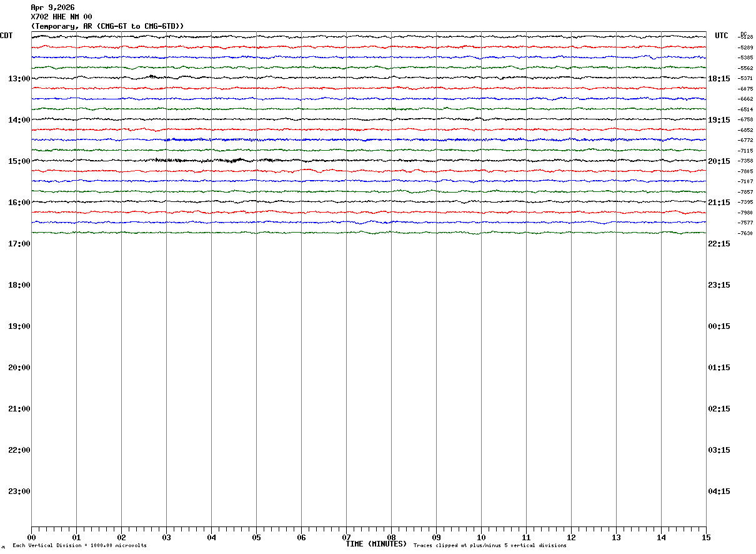Click the 03:15 UTC time label
The width and height of the screenshot is (756, 554).
point(719,450)
